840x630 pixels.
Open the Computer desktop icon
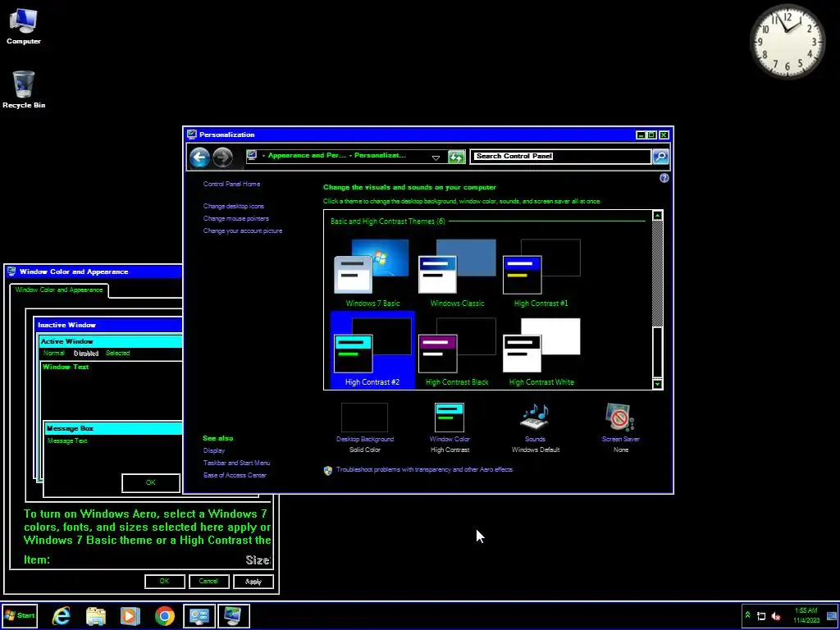tap(24, 26)
